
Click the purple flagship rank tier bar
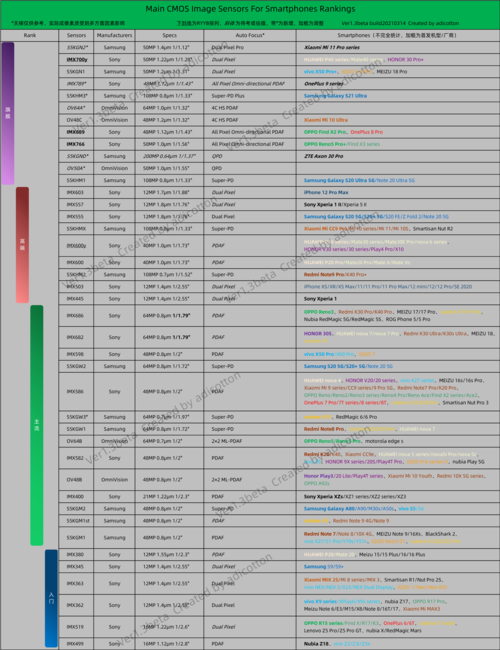pyautogui.click(x=8, y=114)
